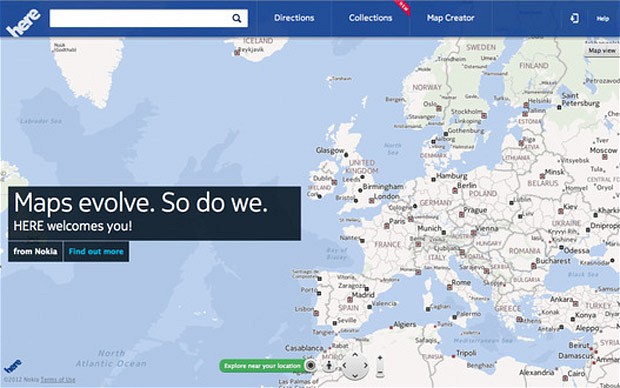The height and width of the screenshot is (388, 620).
Task: Click the Tripoli label on the map
Action: (466, 353)
